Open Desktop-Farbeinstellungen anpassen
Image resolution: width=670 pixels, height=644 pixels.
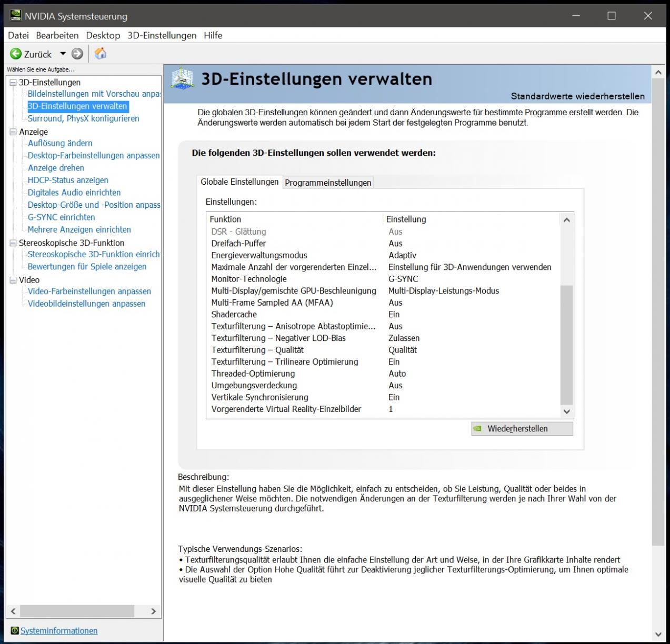pyautogui.click(x=94, y=155)
